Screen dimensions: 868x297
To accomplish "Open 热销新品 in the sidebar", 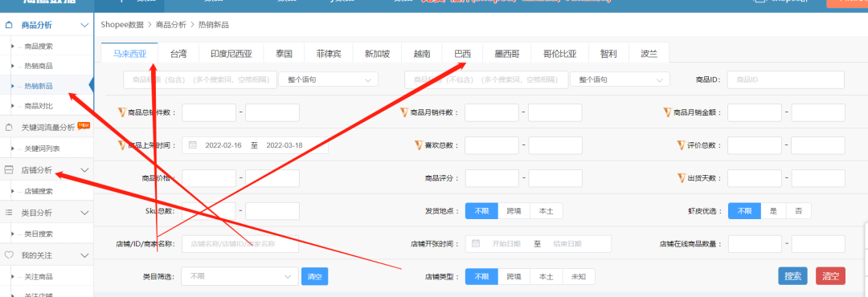I will click(x=39, y=86).
